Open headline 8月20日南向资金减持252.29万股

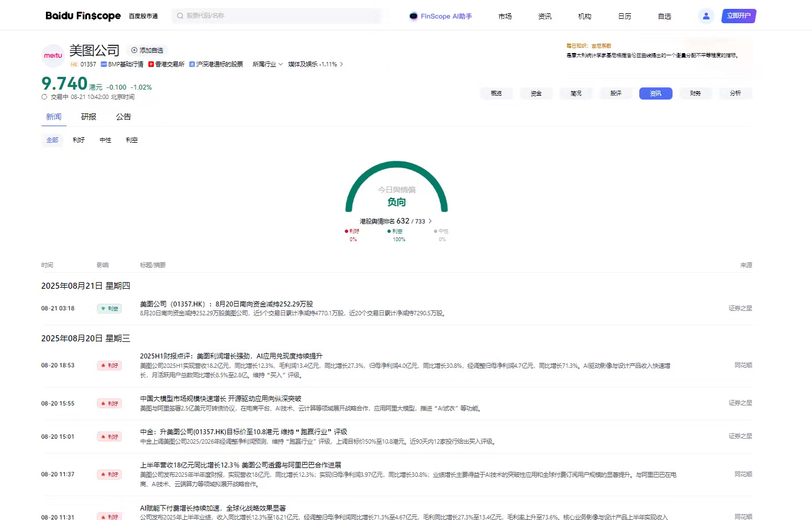click(226, 304)
